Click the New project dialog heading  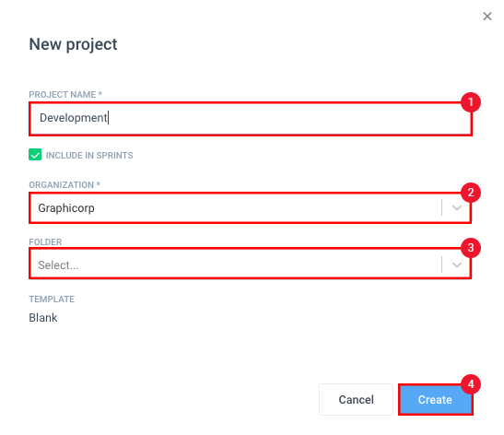pos(73,44)
